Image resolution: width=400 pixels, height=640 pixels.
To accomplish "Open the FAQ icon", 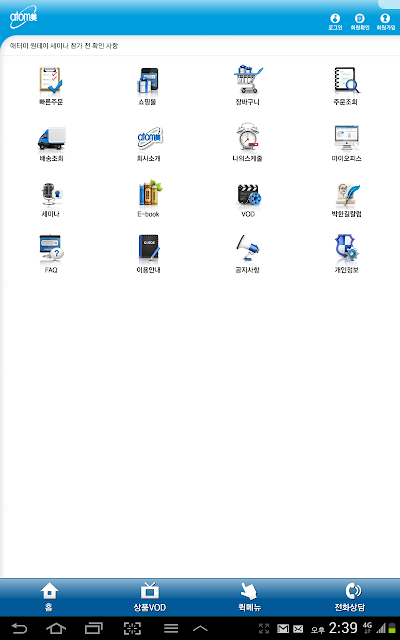I will 51,249.
